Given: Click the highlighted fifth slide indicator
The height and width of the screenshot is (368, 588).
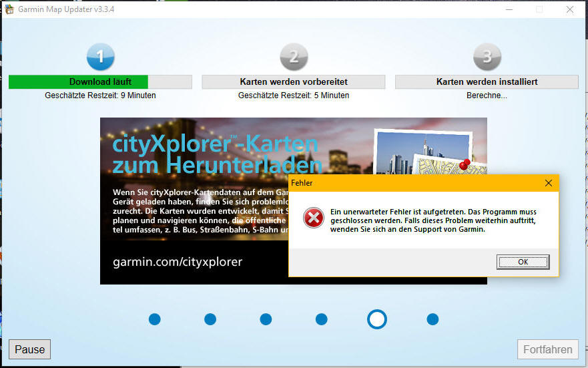Looking at the screenshot, I should click(x=377, y=319).
